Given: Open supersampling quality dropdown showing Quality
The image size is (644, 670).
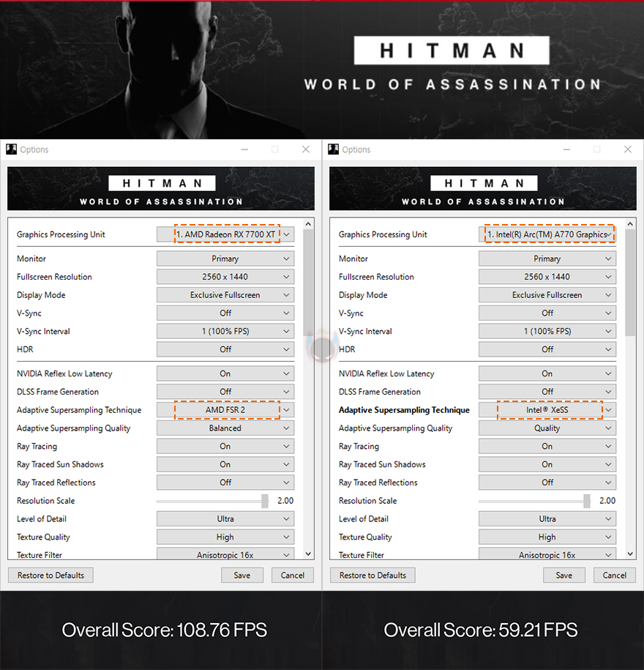Looking at the screenshot, I should click(x=547, y=428).
